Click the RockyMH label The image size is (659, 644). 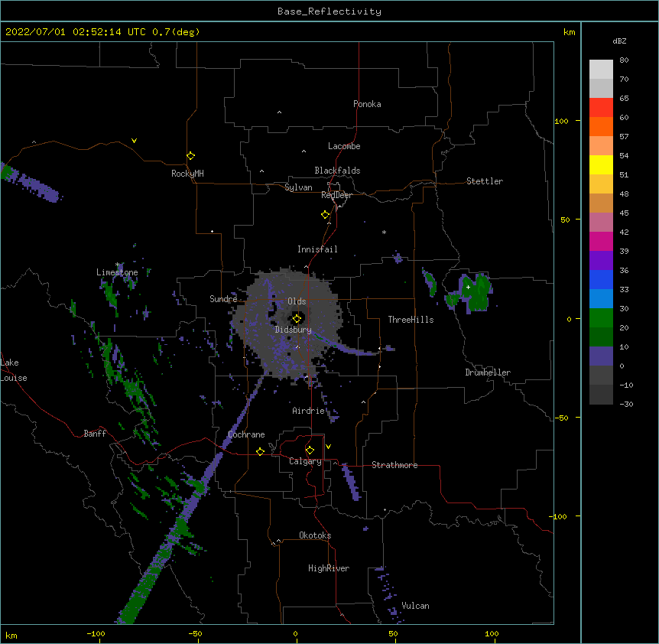[187, 174]
